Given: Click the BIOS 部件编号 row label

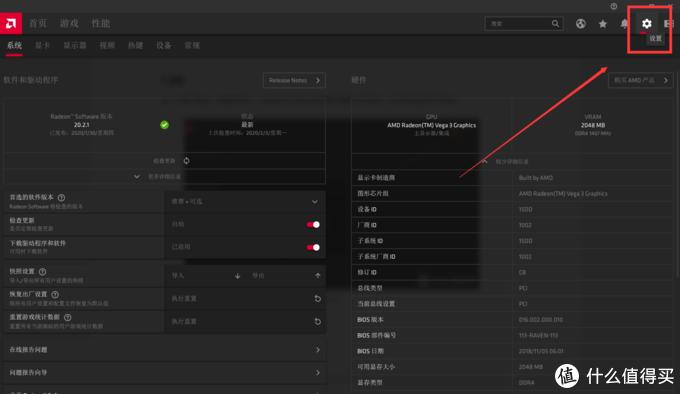Looking at the screenshot, I should tap(376, 335).
